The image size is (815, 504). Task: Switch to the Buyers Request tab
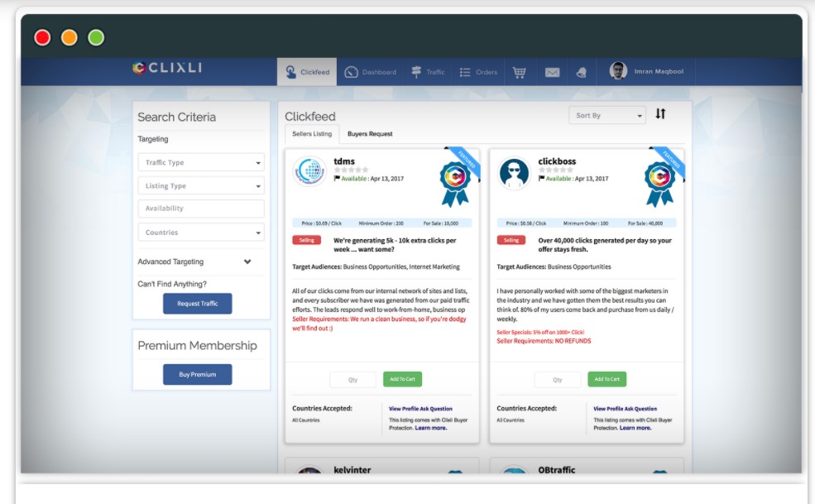(x=370, y=134)
